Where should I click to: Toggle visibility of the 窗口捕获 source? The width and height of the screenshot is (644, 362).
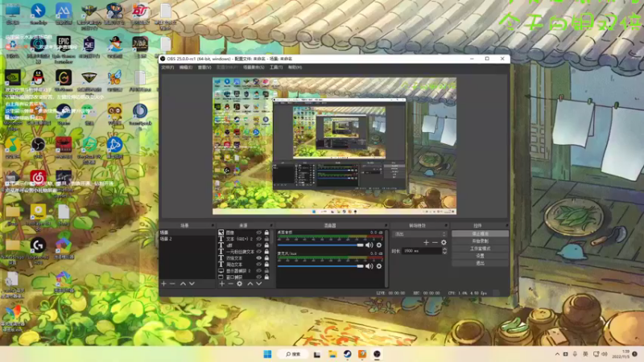point(258,277)
